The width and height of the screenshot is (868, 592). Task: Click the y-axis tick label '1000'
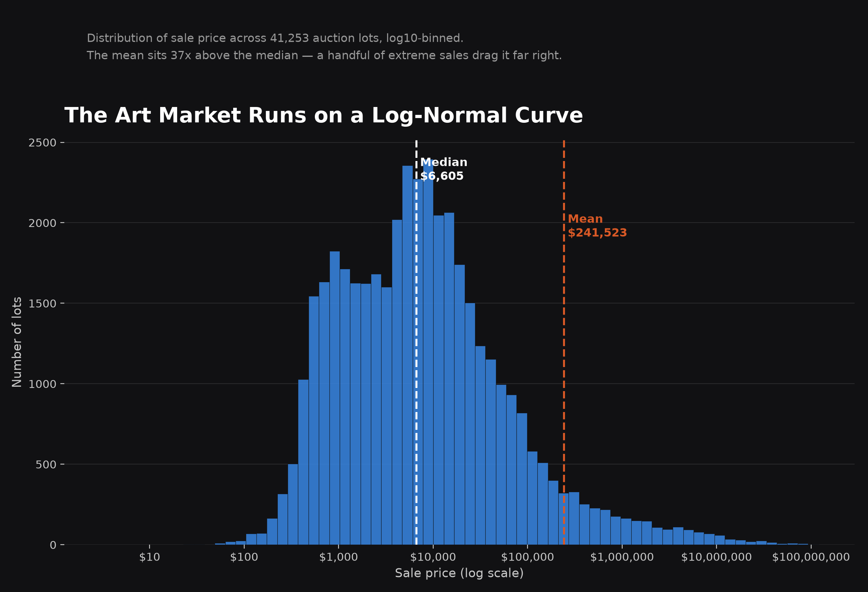pyautogui.click(x=43, y=384)
